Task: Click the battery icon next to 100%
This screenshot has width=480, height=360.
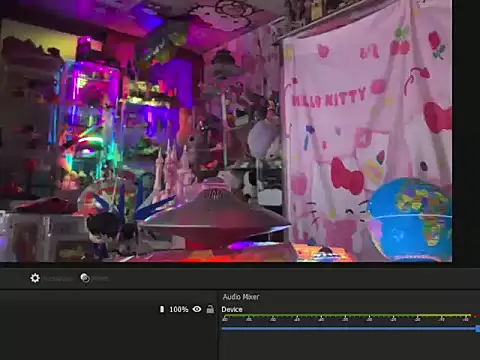Action: pos(162,309)
